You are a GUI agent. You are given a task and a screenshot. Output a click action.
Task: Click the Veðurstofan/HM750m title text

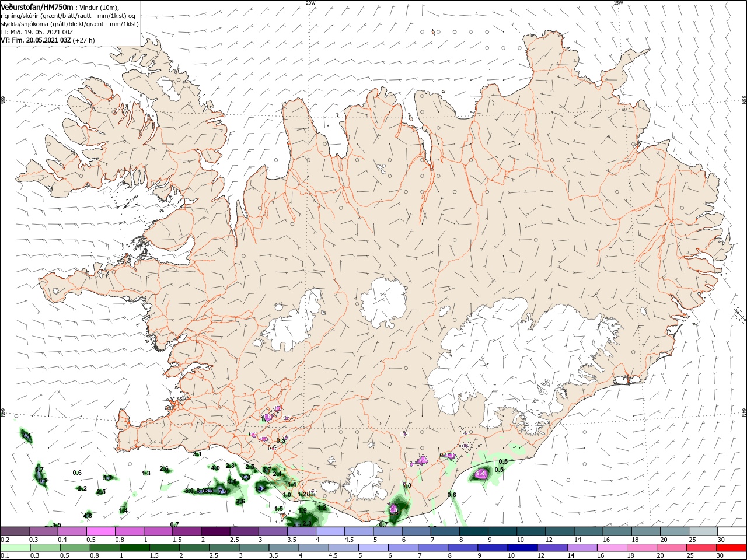pyautogui.click(x=37, y=7)
